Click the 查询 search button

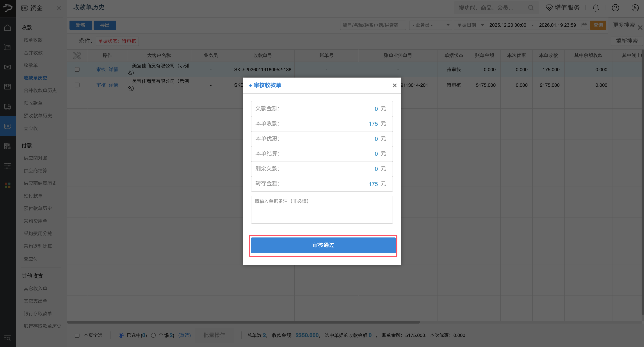coord(598,25)
